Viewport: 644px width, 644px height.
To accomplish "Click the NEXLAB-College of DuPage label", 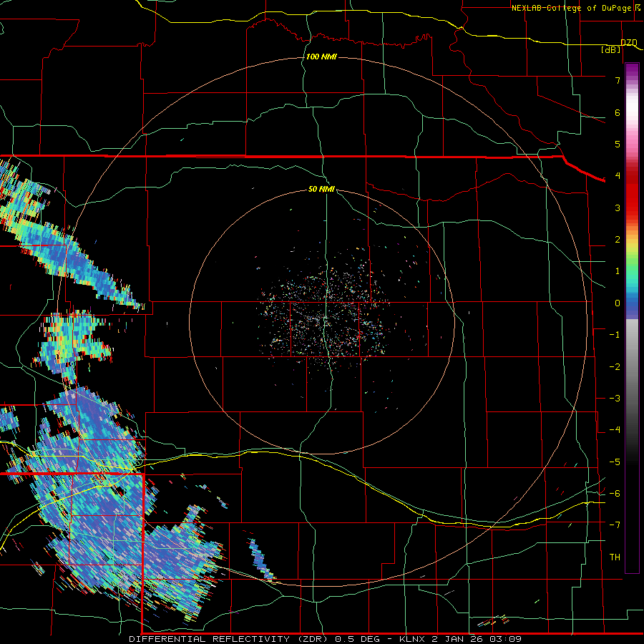I will pyautogui.click(x=571, y=8).
